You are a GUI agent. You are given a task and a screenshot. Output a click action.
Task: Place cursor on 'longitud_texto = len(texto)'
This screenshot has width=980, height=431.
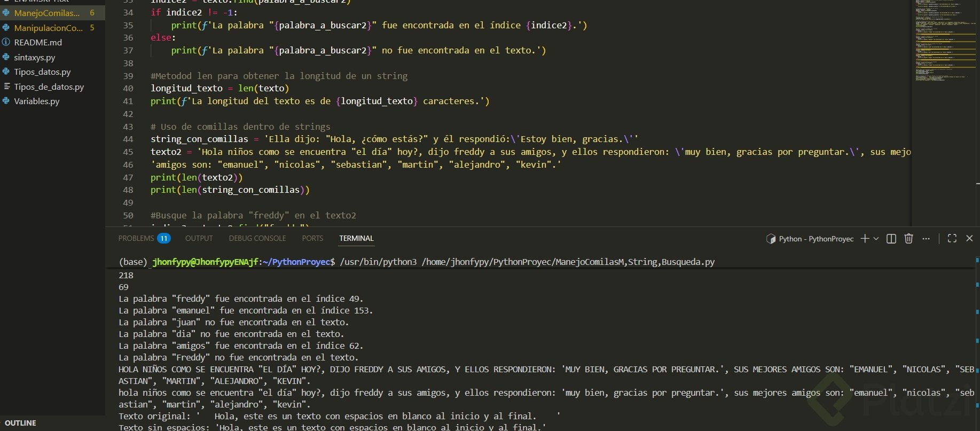[x=219, y=89]
